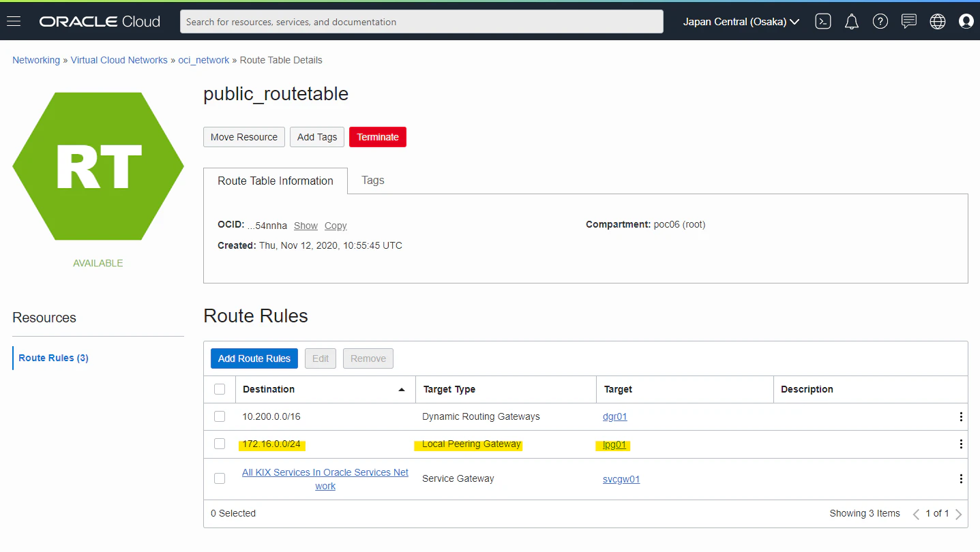
Task: Click the RT hexagon resource icon
Action: point(98,166)
